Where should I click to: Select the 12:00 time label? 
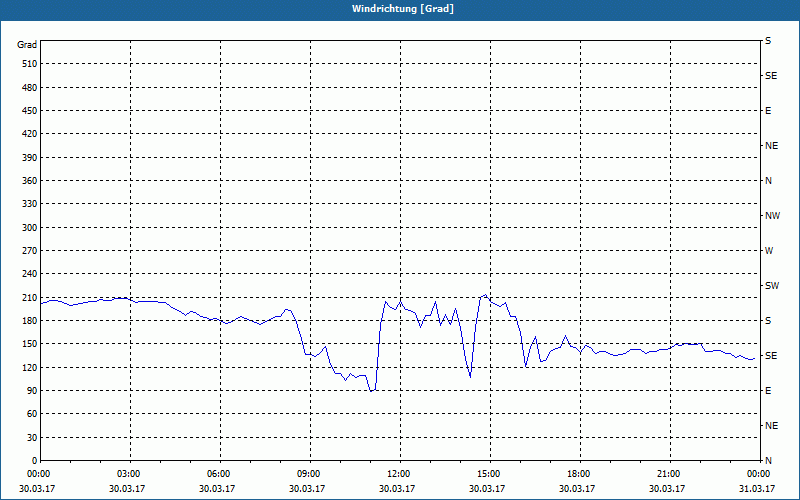(400, 474)
